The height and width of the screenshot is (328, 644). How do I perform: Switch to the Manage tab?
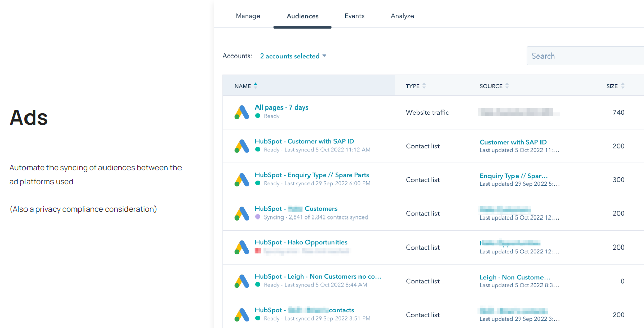tap(248, 16)
